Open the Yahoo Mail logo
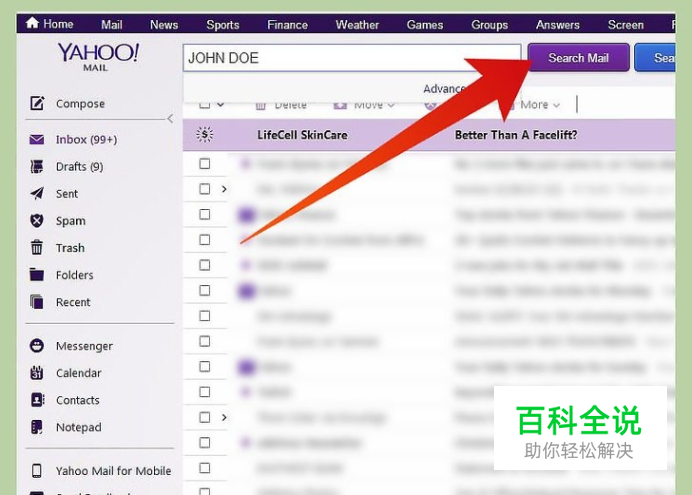Image resolution: width=692 pixels, height=495 pixels. pyautogui.click(x=98, y=56)
